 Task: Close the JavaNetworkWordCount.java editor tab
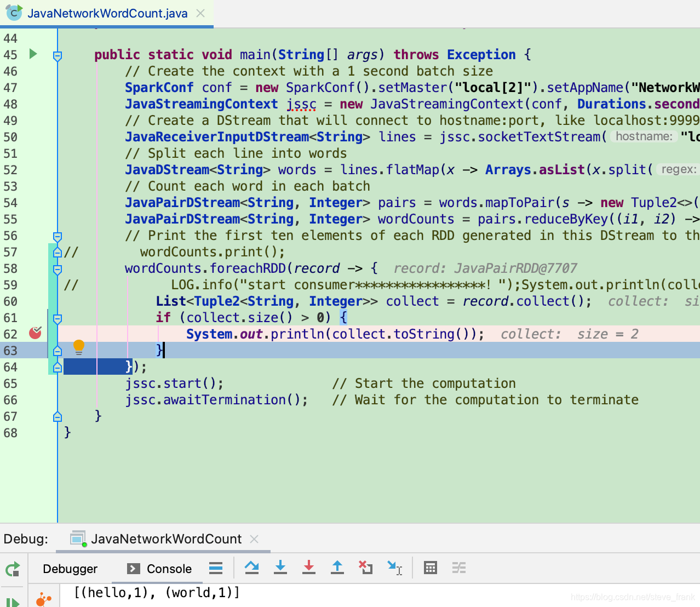click(200, 13)
